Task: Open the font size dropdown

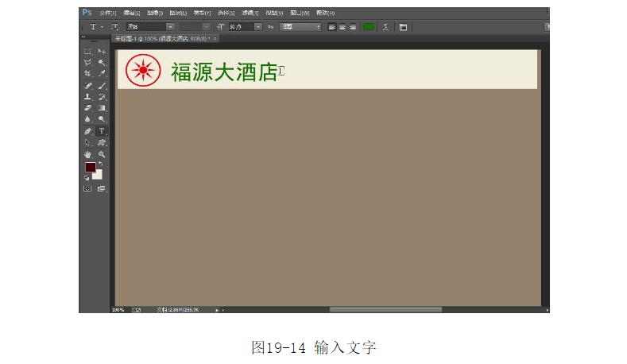Action: coord(257,26)
